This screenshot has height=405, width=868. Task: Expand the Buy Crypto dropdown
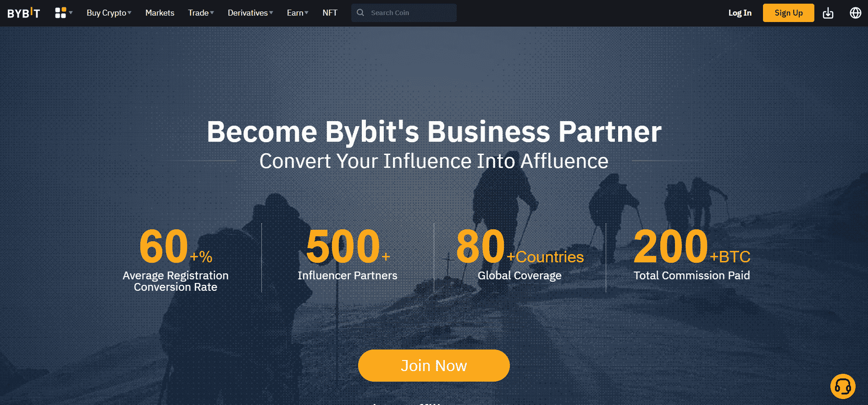pos(109,13)
